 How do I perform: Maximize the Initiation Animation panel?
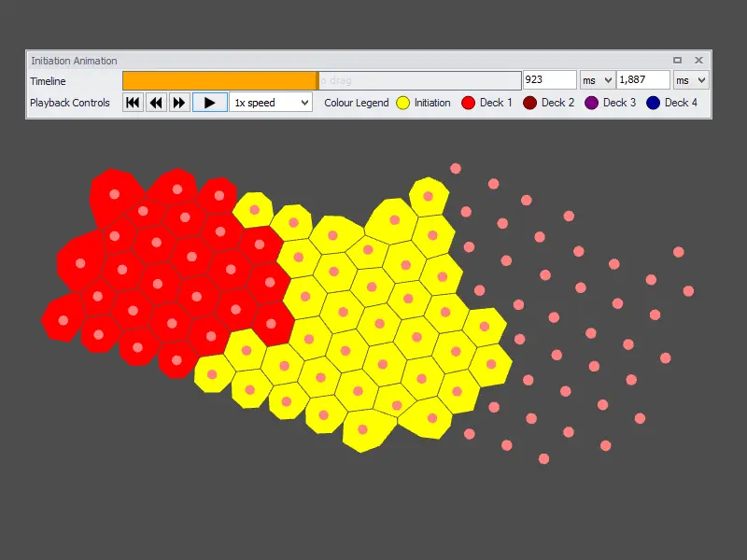pos(678,60)
